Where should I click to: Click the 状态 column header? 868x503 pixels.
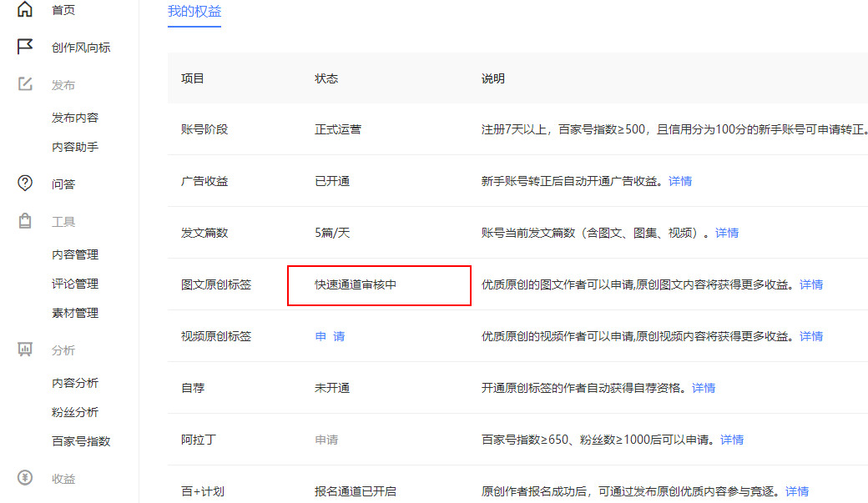pyautogui.click(x=326, y=78)
